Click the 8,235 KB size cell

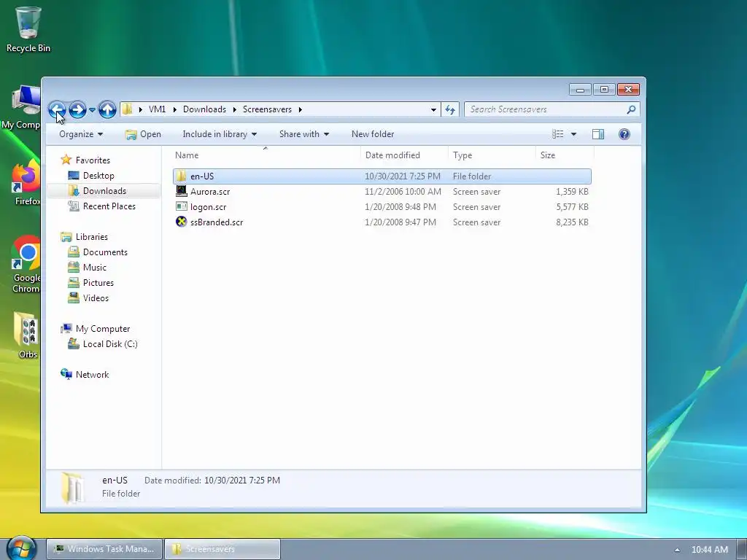pyautogui.click(x=572, y=222)
